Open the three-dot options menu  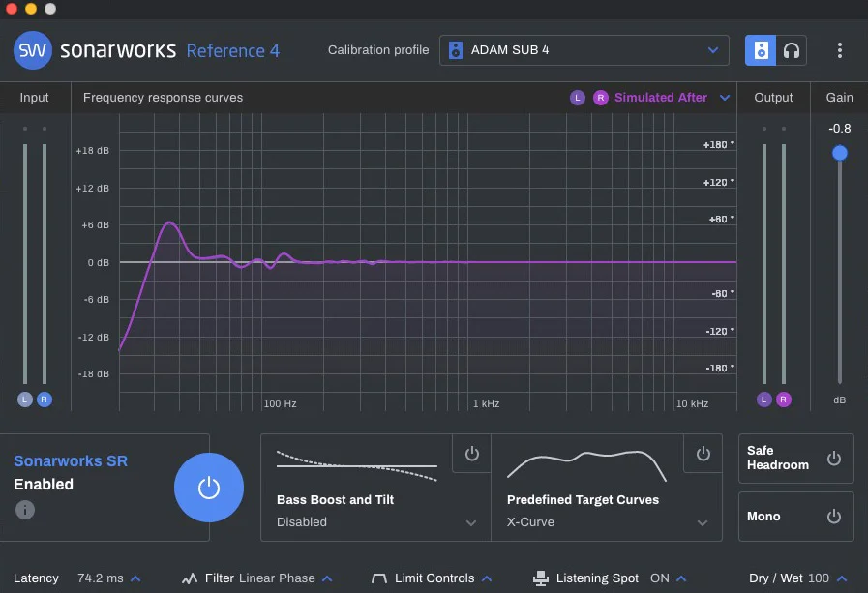coord(840,50)
